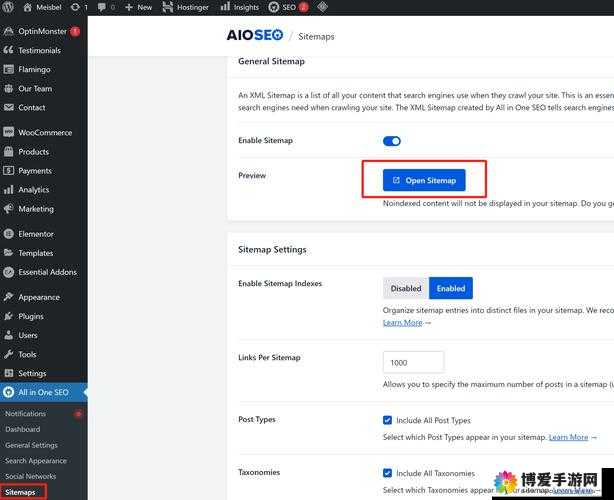Viewport: 614px width, 500px height.
Task: Click the diamond icon in admin bar
Action: point(322,7)
